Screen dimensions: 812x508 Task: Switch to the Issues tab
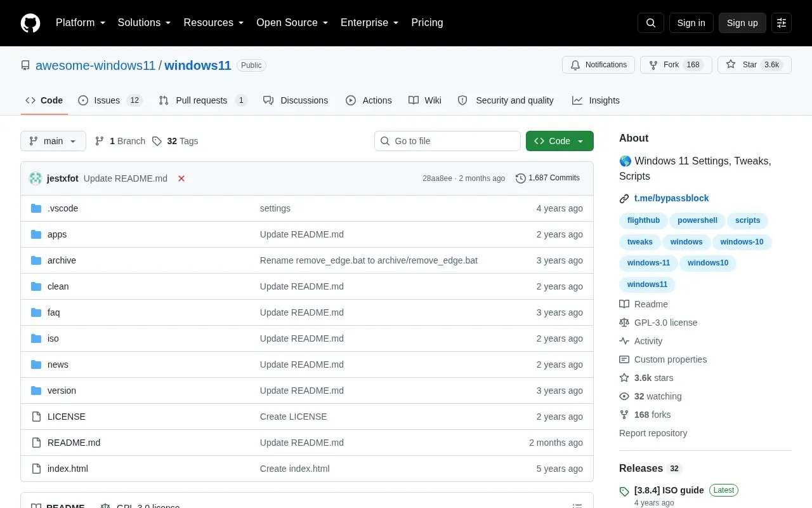tap(110, 100)
